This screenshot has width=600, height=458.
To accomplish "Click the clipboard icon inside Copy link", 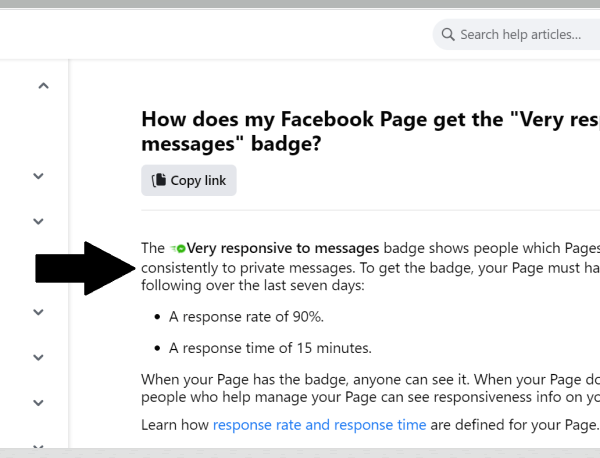I will [159, 180].
